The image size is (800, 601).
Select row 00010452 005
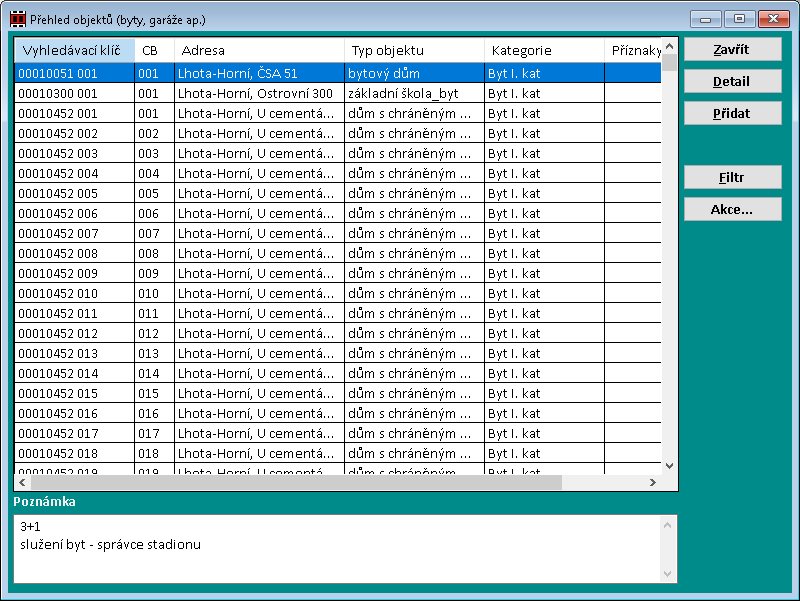[x=72, y=193]
